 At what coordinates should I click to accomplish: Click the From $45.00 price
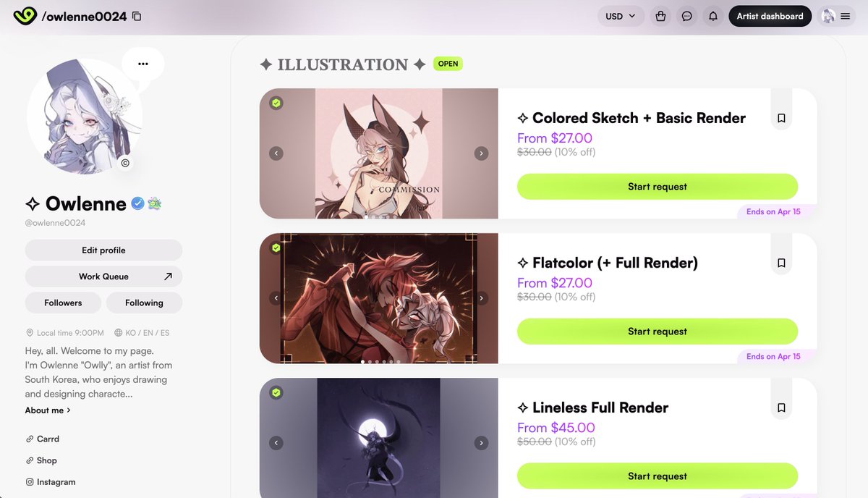(556, 428)
